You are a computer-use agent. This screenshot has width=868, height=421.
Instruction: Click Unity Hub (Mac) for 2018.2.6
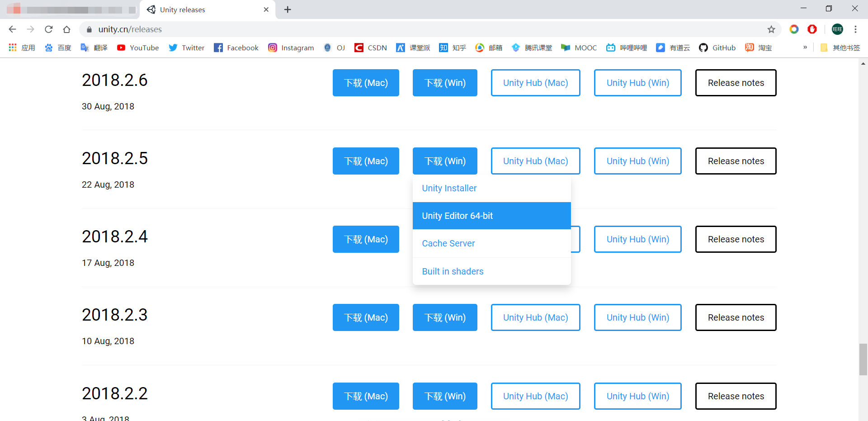tap(536, 83)
